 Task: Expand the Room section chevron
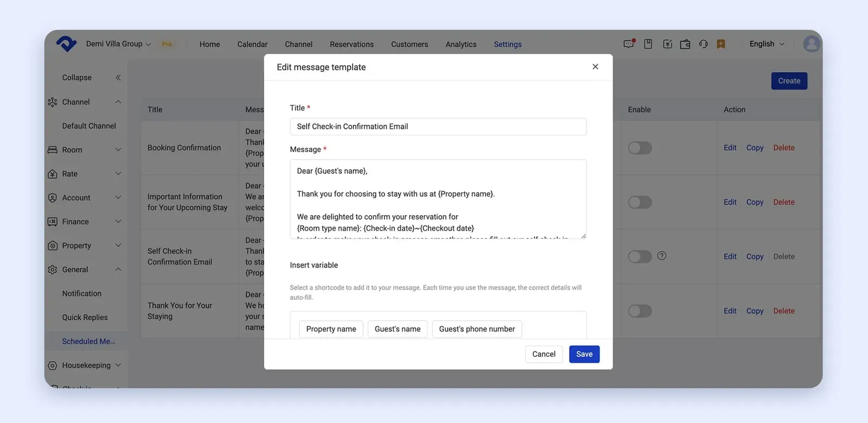coord(118,150)
